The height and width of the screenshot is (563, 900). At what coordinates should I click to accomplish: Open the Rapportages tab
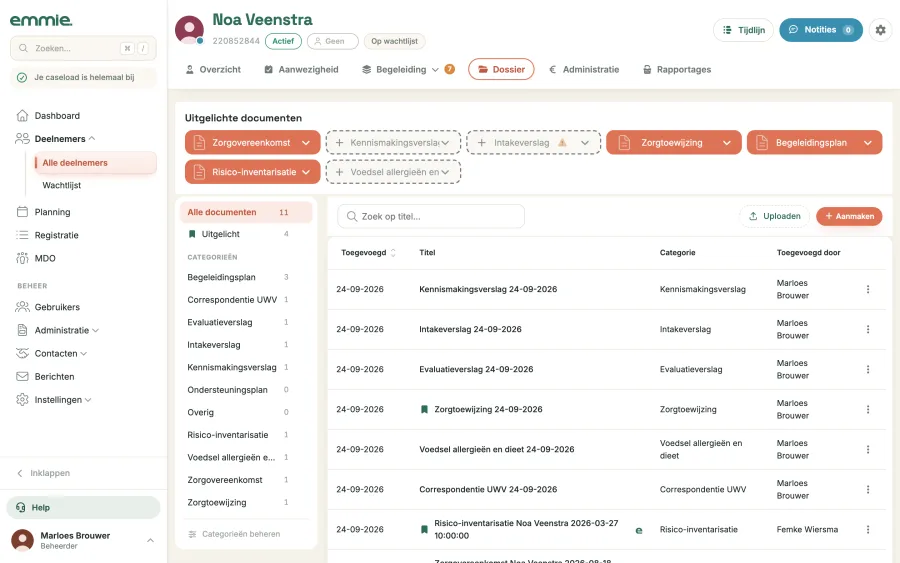(x=677, y=69)
